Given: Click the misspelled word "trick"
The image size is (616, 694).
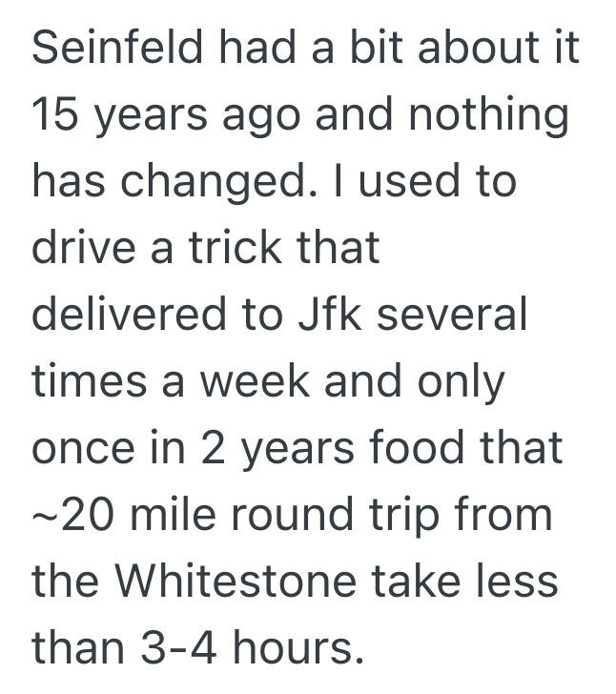Looking at the screenshot, I should 204,248.
